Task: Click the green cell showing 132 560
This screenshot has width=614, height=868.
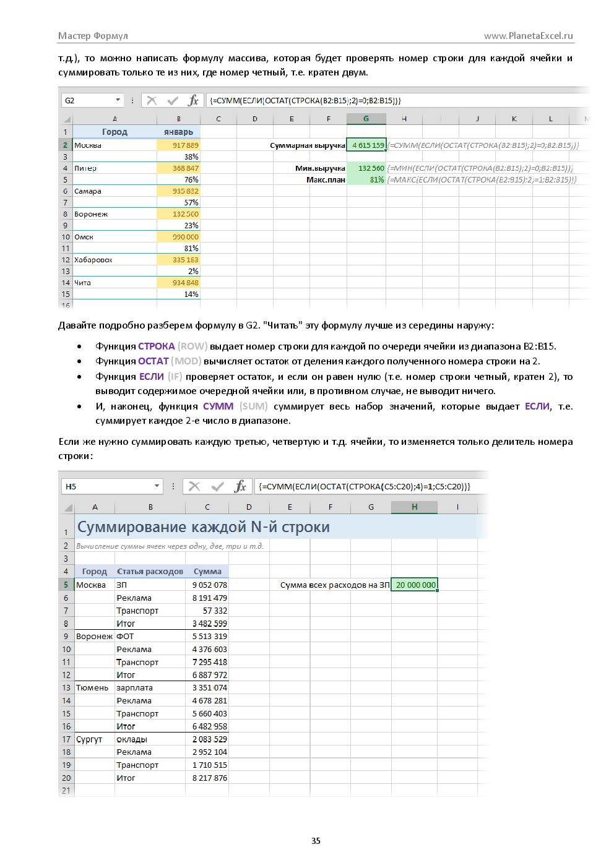Action: [x=366, y=168]
